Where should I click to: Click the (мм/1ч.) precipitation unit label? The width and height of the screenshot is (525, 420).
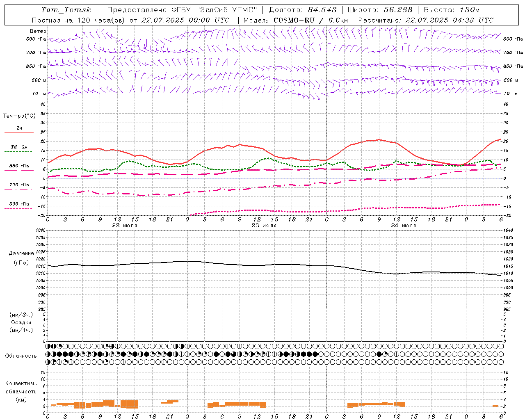click(x=21, y=330)
